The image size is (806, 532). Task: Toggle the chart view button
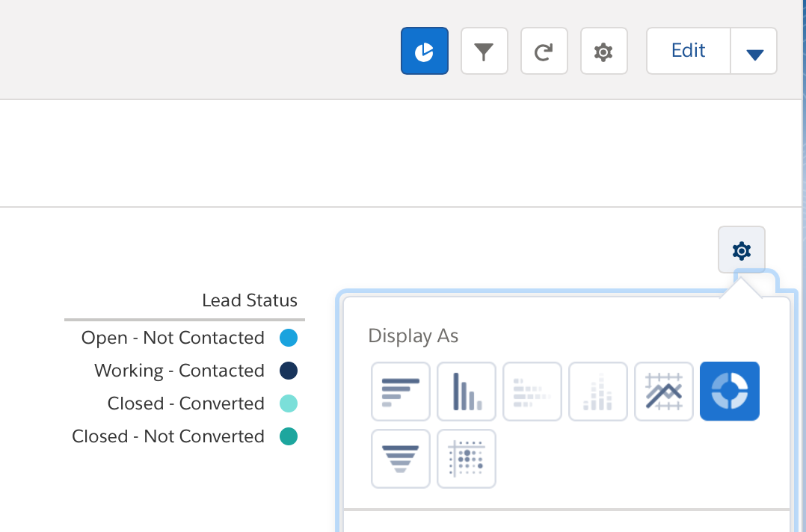pos(424,51)
